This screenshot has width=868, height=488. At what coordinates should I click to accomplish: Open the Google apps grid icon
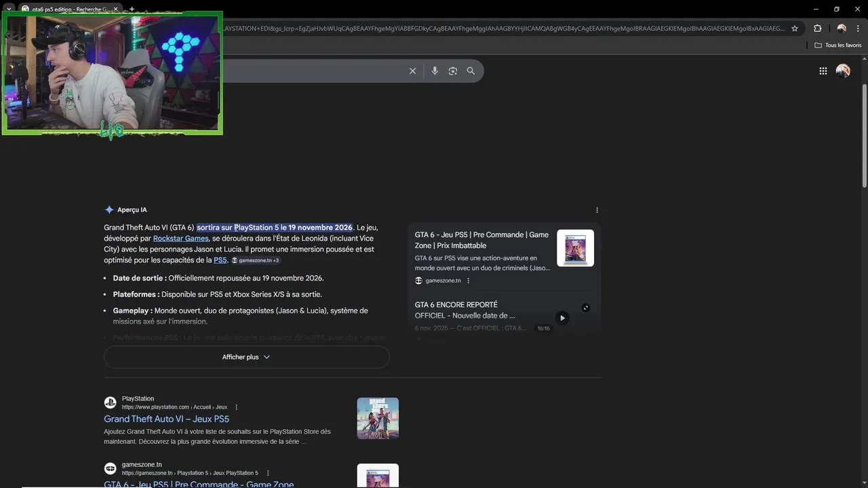click(x=823, y=71)
